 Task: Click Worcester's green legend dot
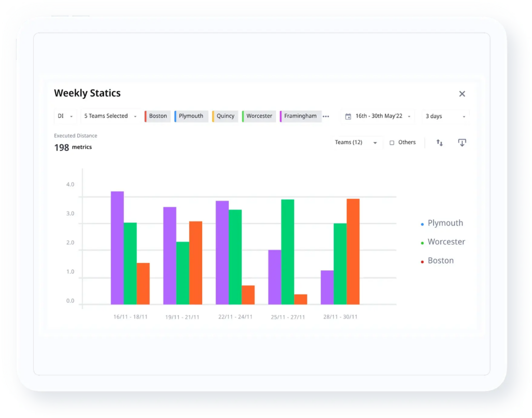[422, 242]
